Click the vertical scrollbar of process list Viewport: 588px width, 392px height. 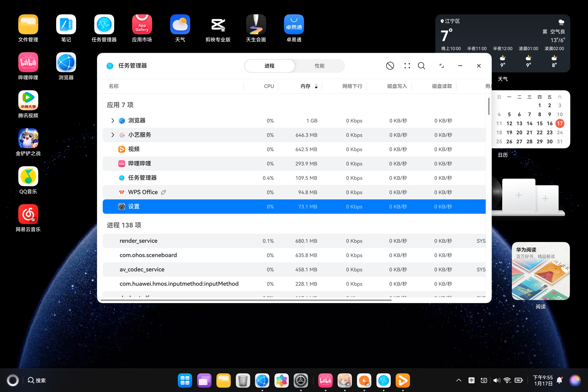click(489, 106)
